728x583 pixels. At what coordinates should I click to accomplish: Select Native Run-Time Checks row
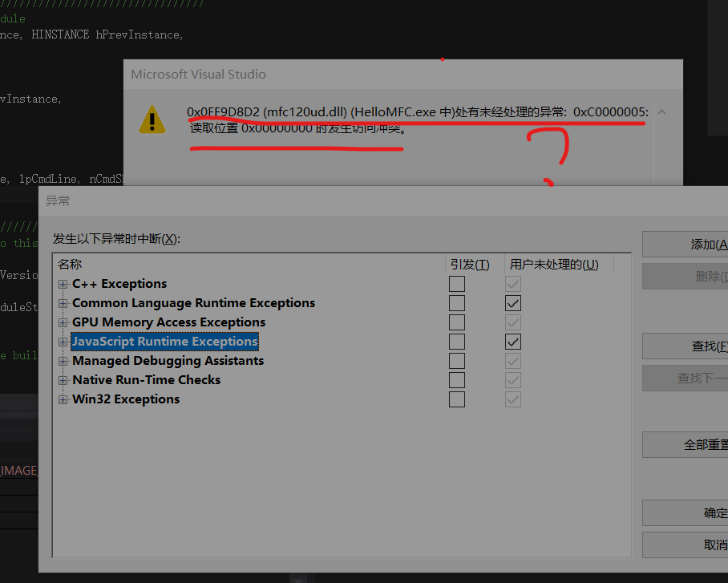pos(146,380)
